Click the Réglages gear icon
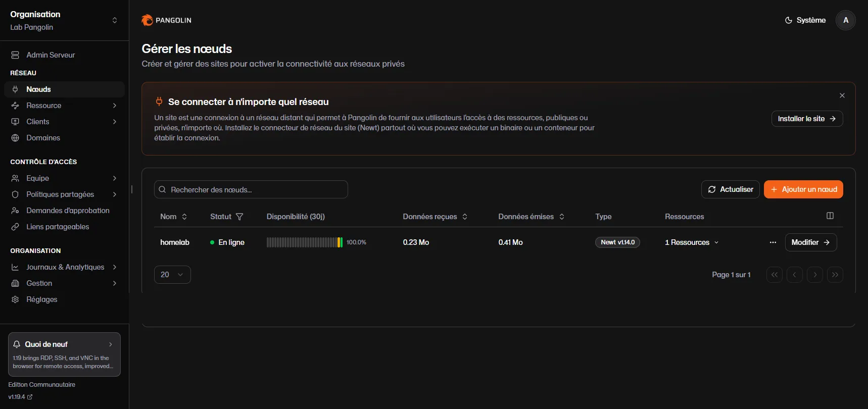The width and height of the screenshot is (868, 409). point(15,299)
